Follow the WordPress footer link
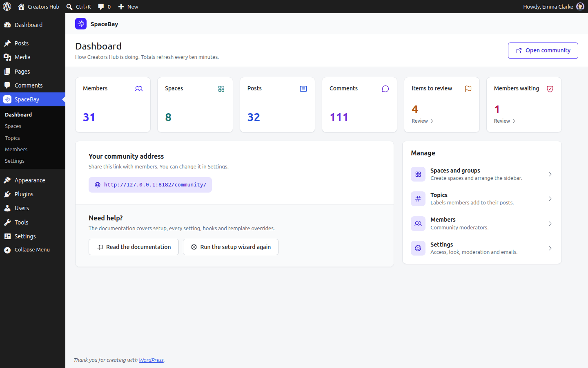 (151, 360)
